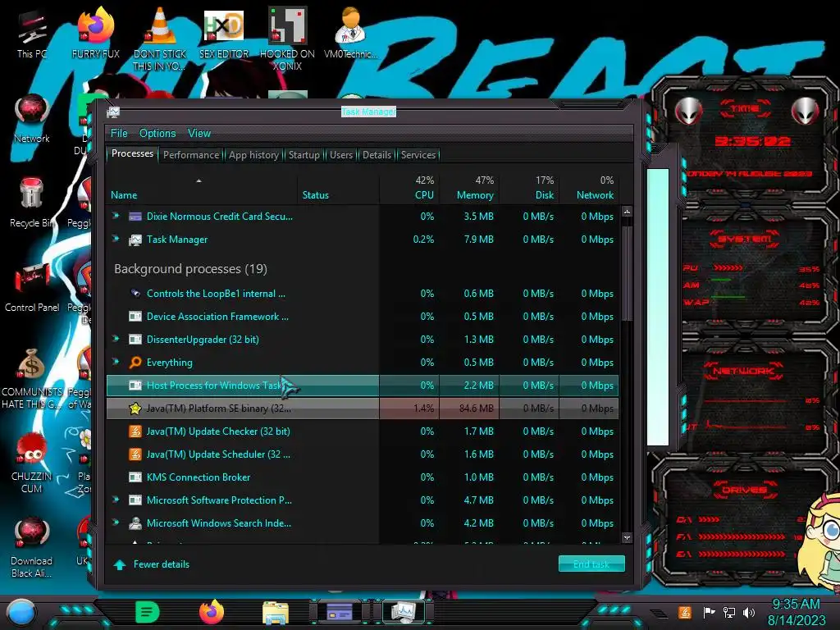This screenshot has width=840, height=630.
Task: Expand the Dixie Normous Credit Card process
Action: [x=115, y=216]
